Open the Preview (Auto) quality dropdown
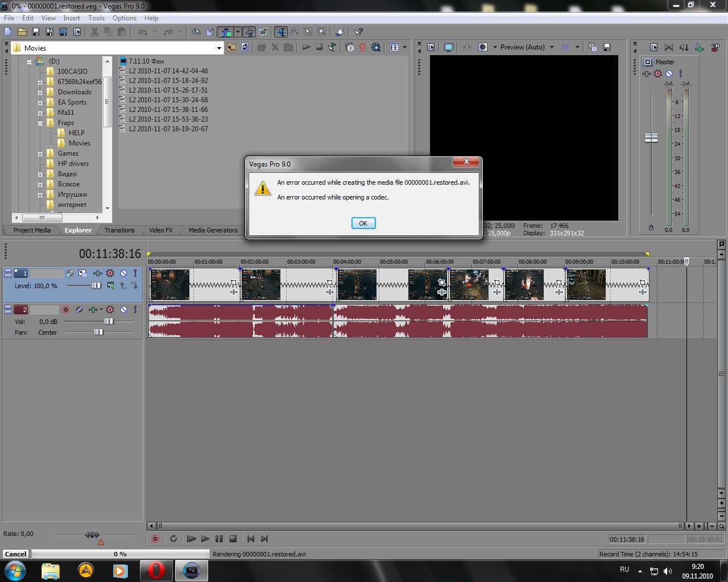Image resolution: width=728 pixels, height=582 pixels. (x=552, y=47)
